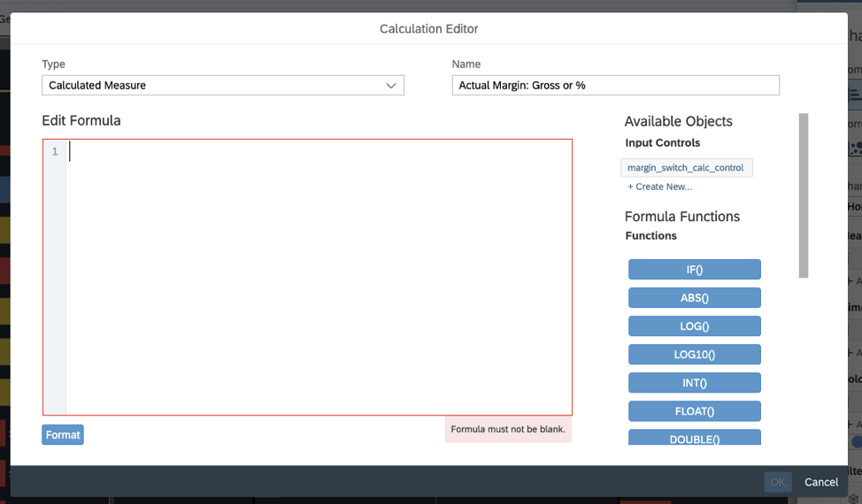This screenshot has height=504, width=862.
Task: Click line number 1 in formula gutter
Action: [55, 151]
